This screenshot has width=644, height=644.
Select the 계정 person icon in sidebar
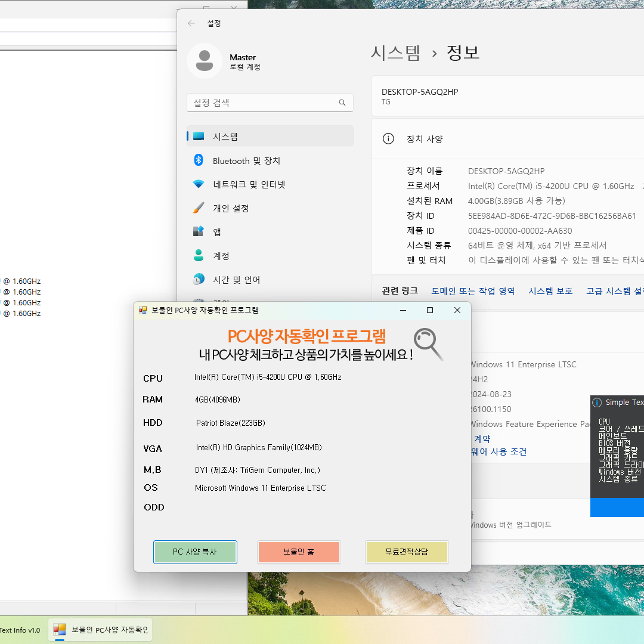pos(199,255)
